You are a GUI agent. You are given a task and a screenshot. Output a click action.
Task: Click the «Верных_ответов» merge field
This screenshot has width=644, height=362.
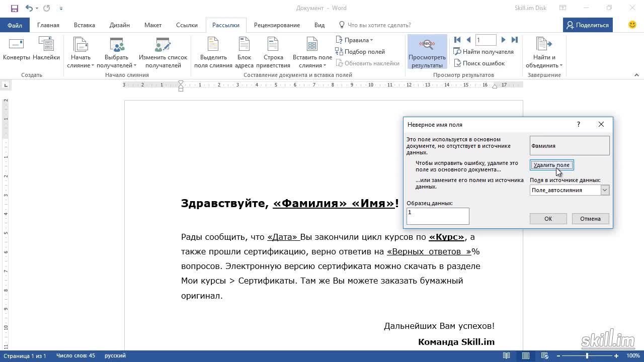(429, 251)
